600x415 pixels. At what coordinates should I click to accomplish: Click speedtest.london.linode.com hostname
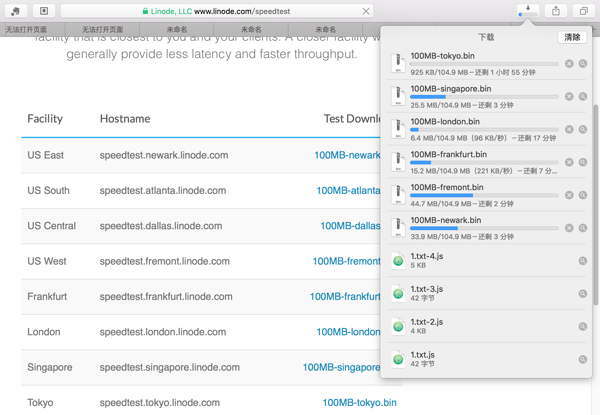[x=163, y=332]
